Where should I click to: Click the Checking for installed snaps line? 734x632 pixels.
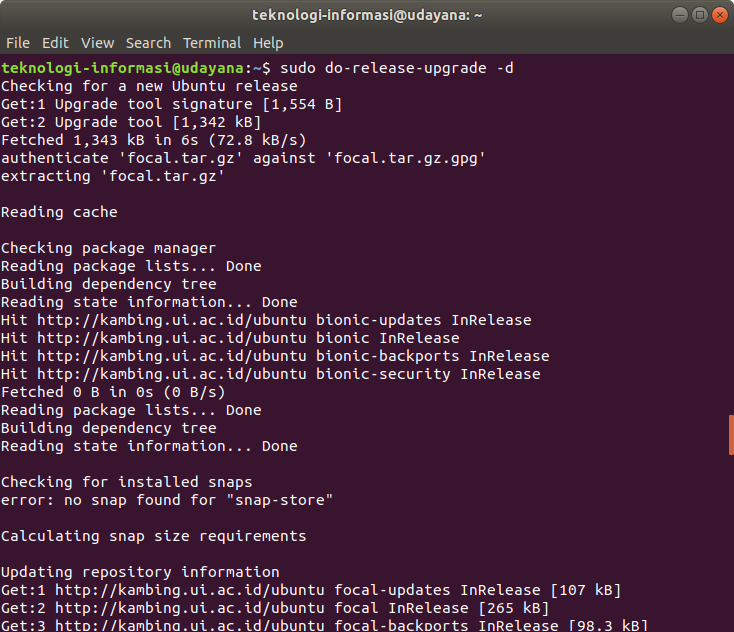pos(126,483)
